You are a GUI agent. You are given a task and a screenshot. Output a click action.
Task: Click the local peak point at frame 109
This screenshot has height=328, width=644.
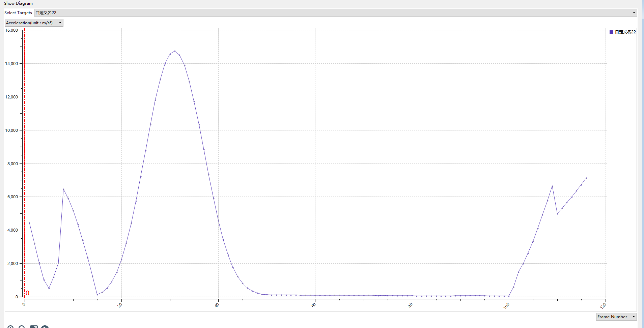pos(552,186)
